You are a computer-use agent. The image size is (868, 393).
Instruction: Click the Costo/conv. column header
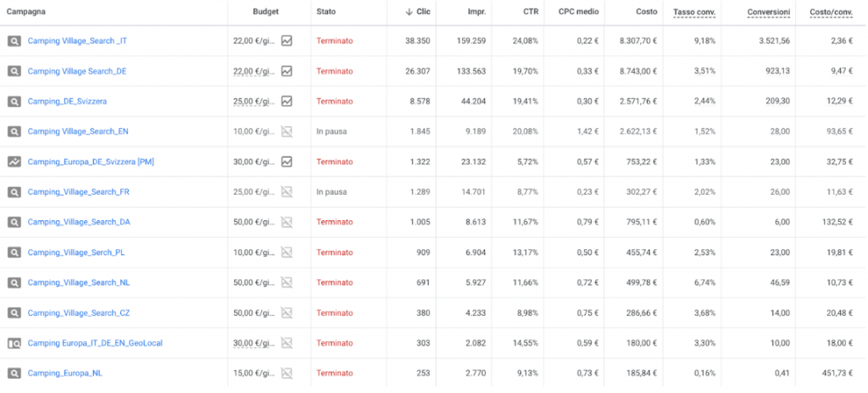click(832, 12)
